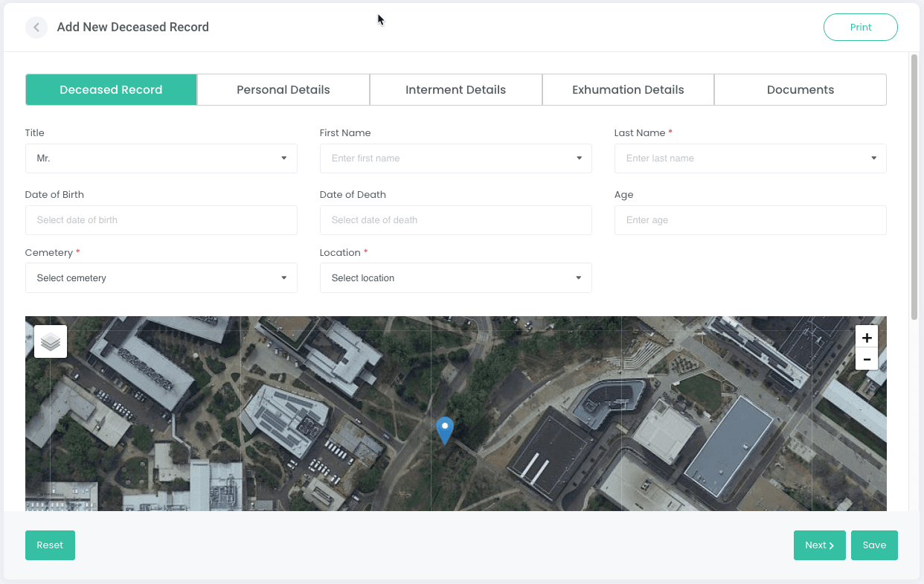Zoom in on the map
Screen dimensions: 924x584
pyautogui.click(x=867, y=337)
